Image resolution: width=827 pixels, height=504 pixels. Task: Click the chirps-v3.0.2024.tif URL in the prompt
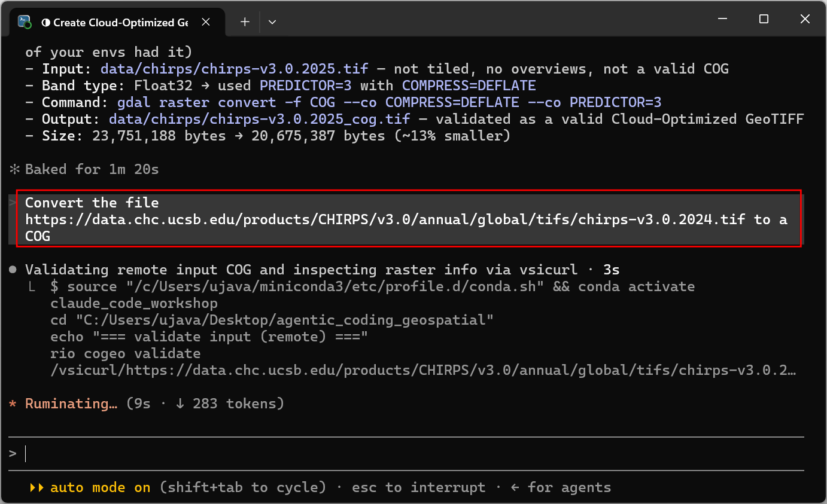(385, 219)
